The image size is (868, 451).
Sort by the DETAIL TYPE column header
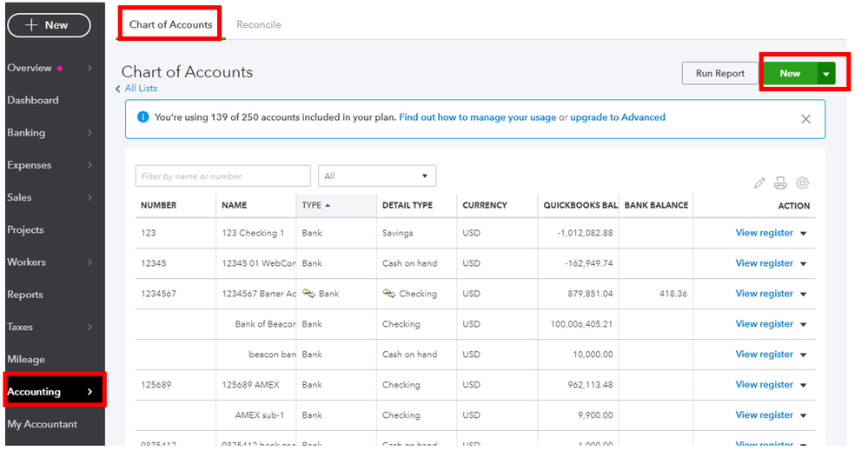407,205
